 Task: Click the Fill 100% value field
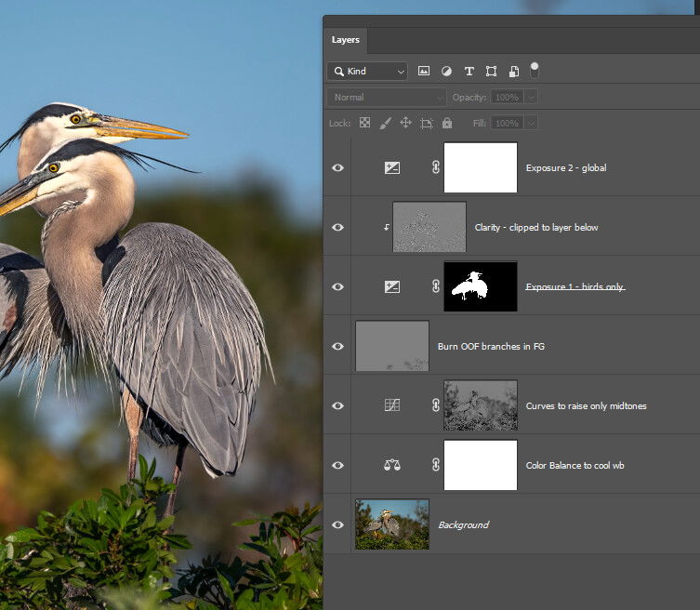(508, 124)
